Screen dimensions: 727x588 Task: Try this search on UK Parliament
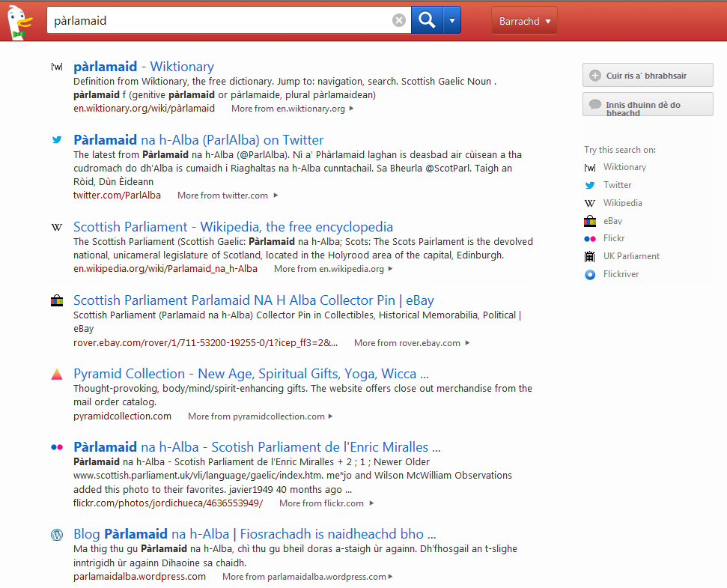(x=631, y=256)
